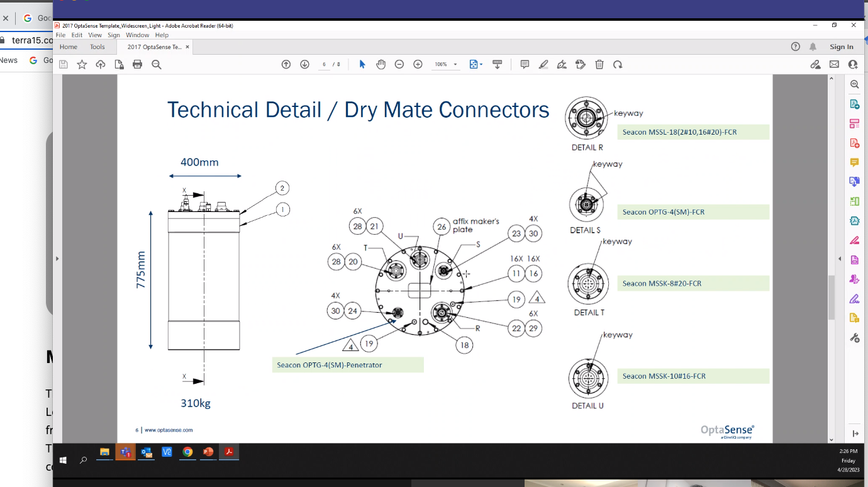Click the share link icon

pyautogui.click(x=815, y=64)
